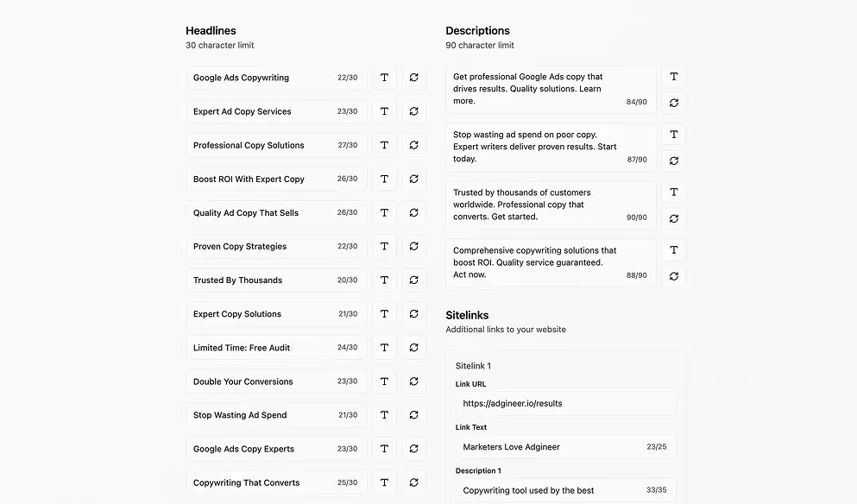Viewport: 857px width, 504px height.
Task: Click the Link URL field with adgineer.io/results
Action: tap(565, 403)
